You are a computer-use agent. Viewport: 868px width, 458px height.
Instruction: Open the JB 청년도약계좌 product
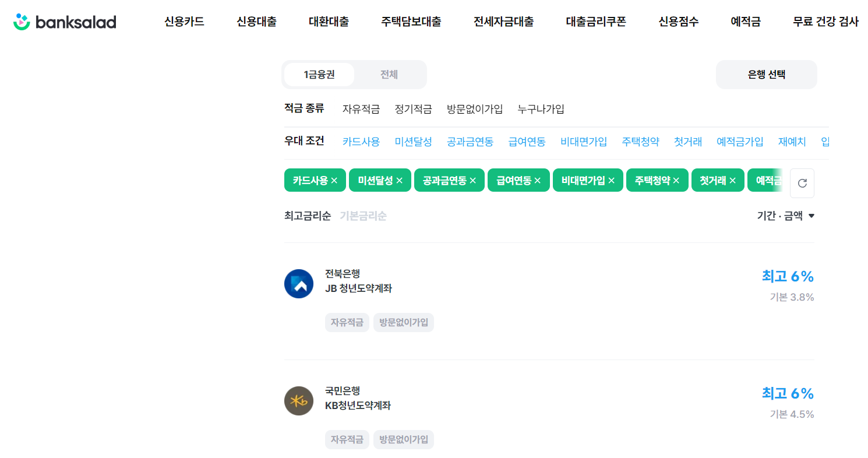358,288
